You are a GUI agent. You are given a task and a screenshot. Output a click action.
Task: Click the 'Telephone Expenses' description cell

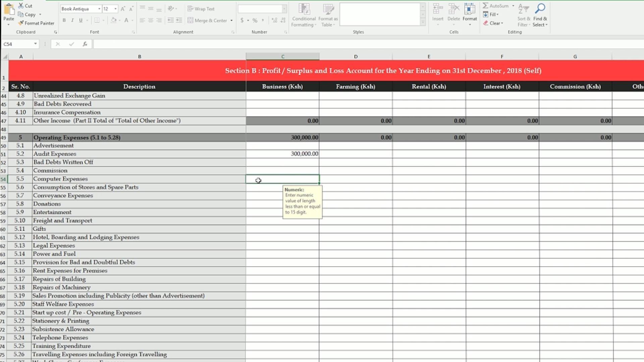[x=139, y=338]
